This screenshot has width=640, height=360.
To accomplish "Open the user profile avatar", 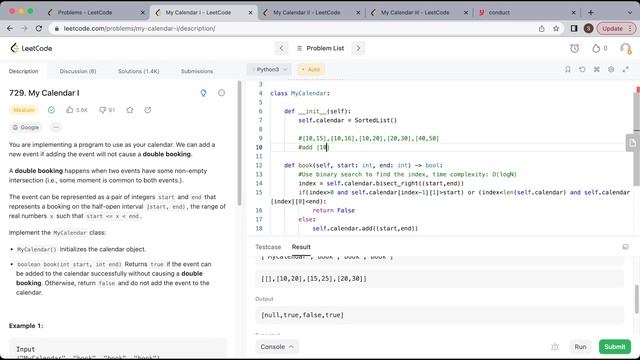I will click(x=625, y=48).
